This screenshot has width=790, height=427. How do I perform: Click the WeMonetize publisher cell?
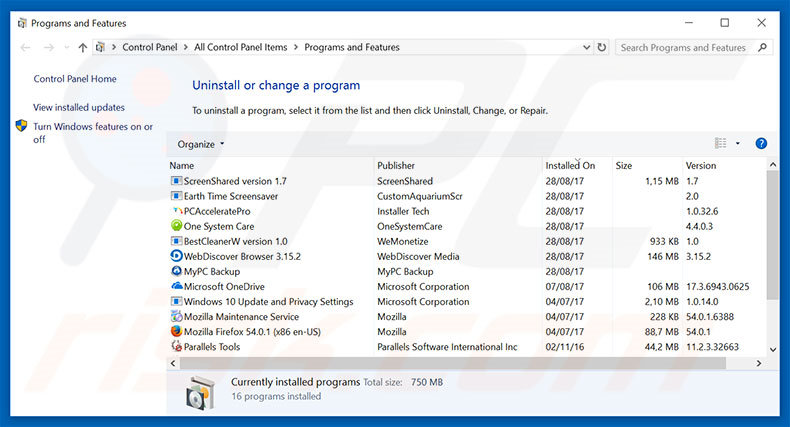coord(403,241)
